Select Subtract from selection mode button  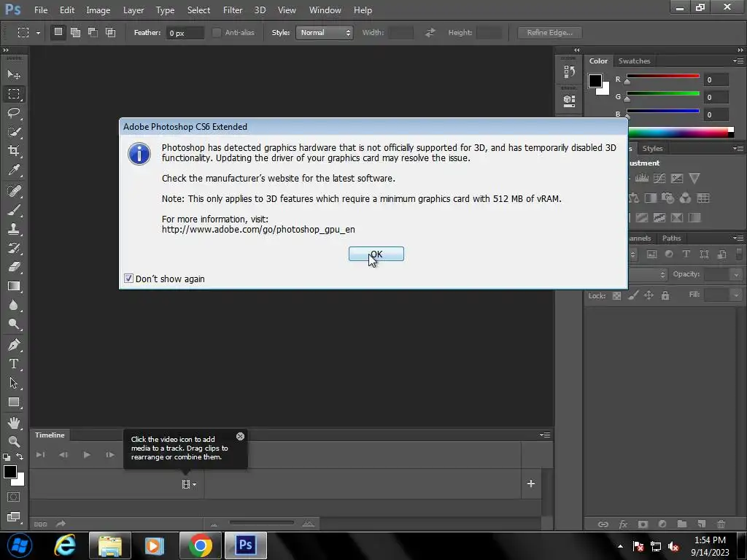[x=93, y=32]
